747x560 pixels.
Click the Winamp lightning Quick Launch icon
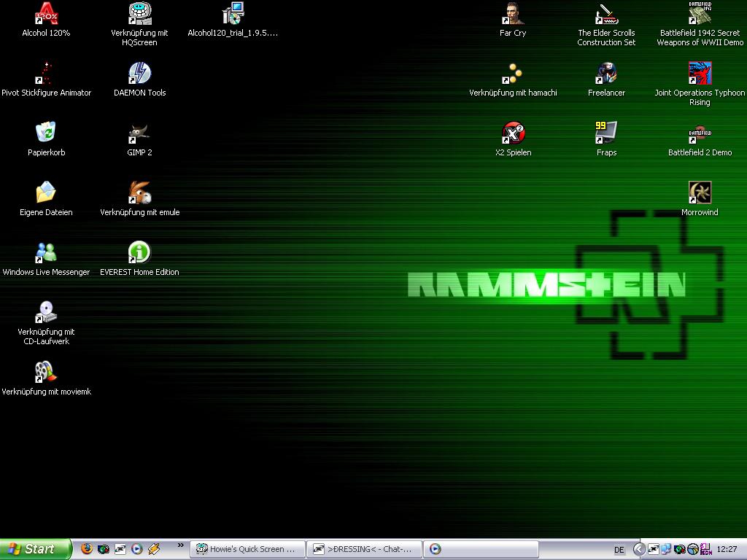click(x=153, y=549)
